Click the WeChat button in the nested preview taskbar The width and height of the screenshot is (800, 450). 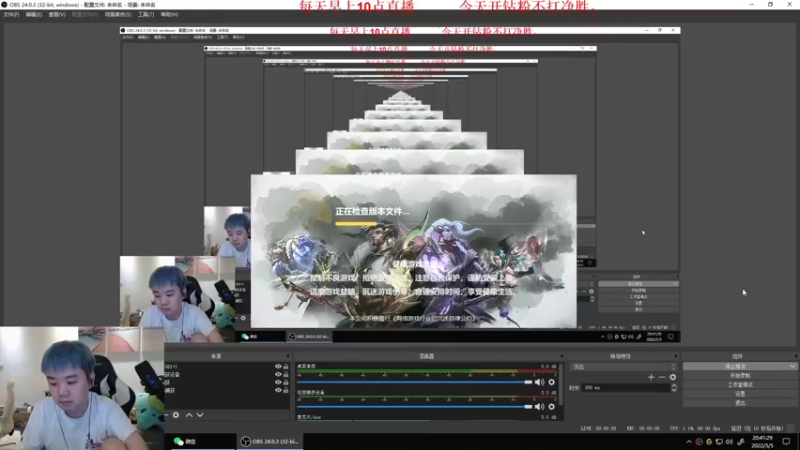(260, 337)
